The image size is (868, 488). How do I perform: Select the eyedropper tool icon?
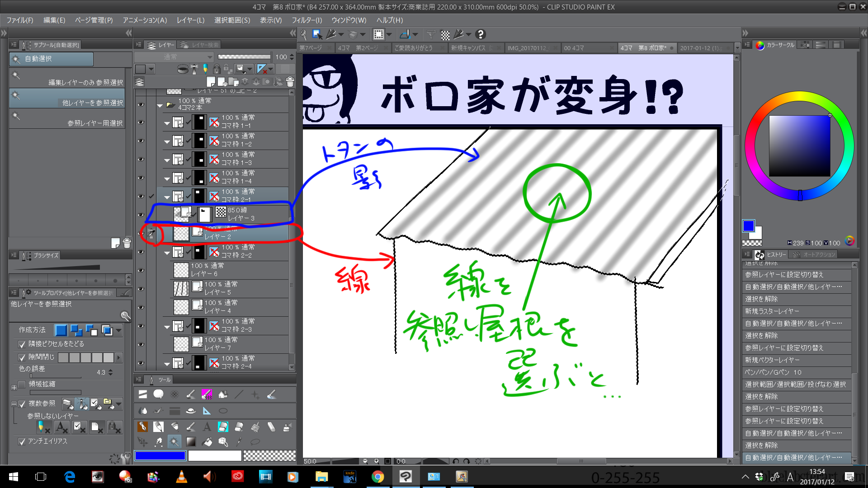(x=239, y=441)
